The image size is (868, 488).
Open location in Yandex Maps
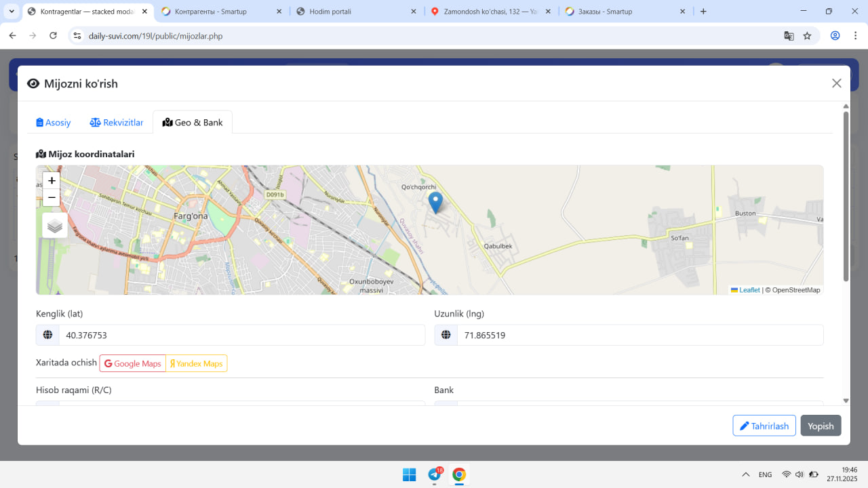coord(197,364)
